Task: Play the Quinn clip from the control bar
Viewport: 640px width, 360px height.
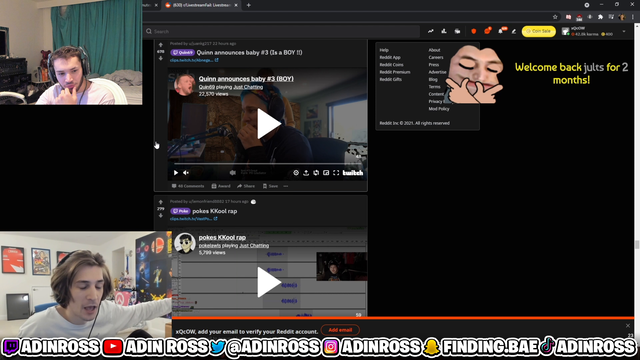Action: point(176,173)
